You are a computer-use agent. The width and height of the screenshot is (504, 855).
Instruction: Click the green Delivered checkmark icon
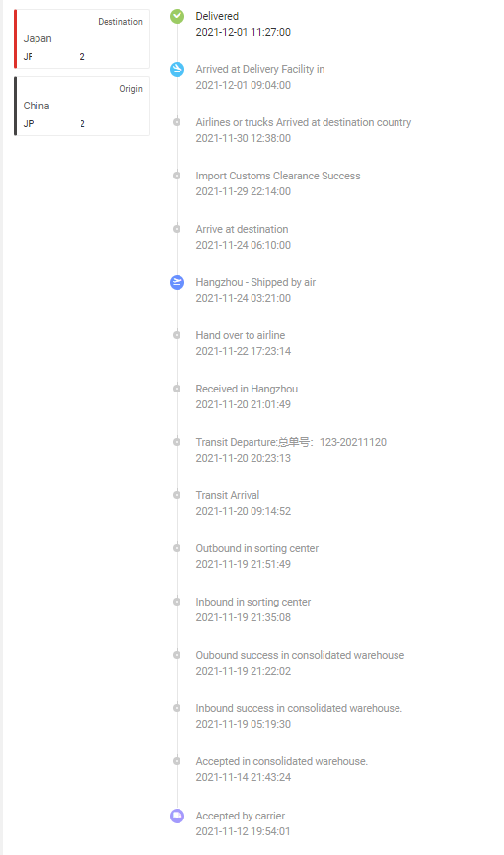[177, 17]
